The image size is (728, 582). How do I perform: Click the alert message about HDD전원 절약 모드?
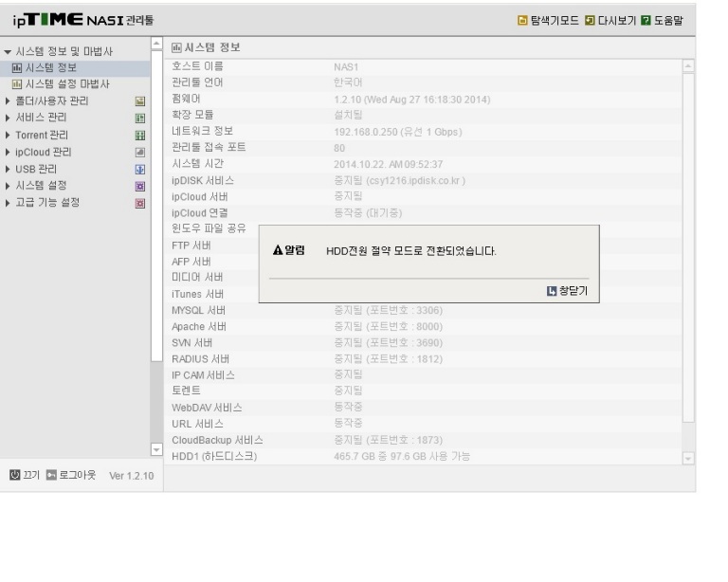(410, 251)
